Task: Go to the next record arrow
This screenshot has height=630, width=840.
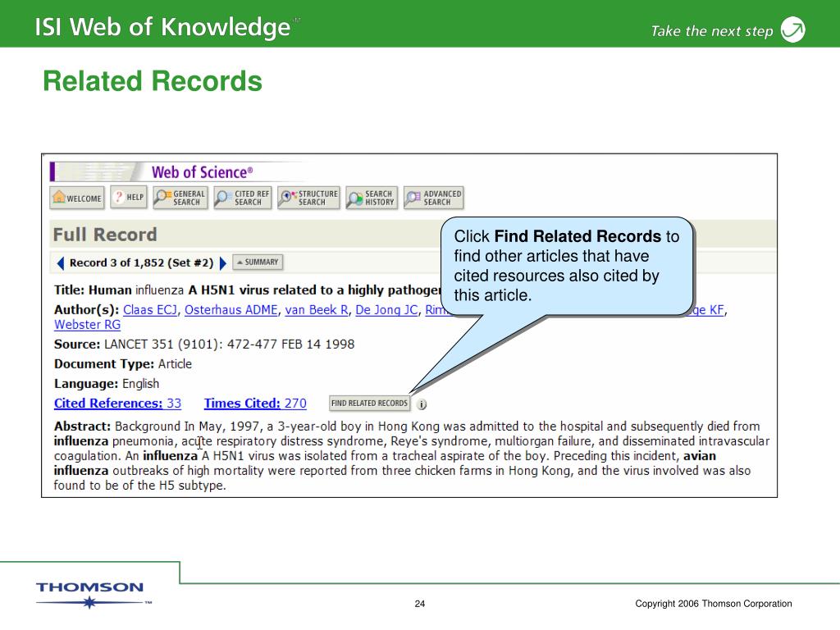Action: click(x=223, y=263)
